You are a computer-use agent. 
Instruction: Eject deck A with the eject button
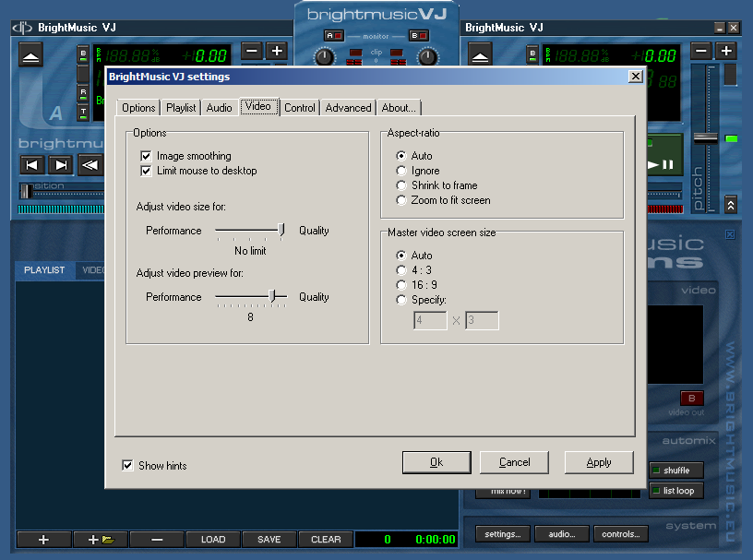(30, 54)
